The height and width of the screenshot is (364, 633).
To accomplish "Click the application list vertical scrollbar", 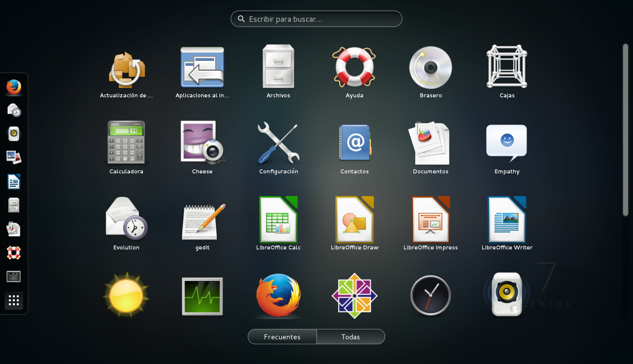I will (626, 130).
